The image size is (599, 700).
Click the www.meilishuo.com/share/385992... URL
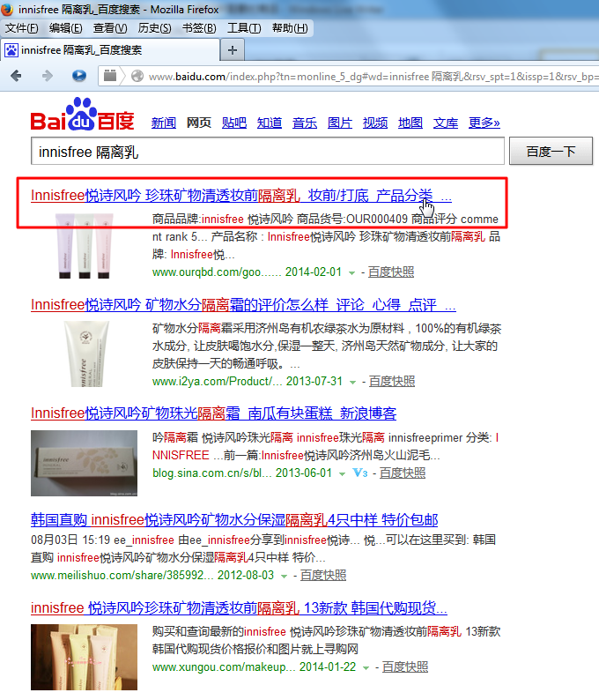click(x=122, y=576)
